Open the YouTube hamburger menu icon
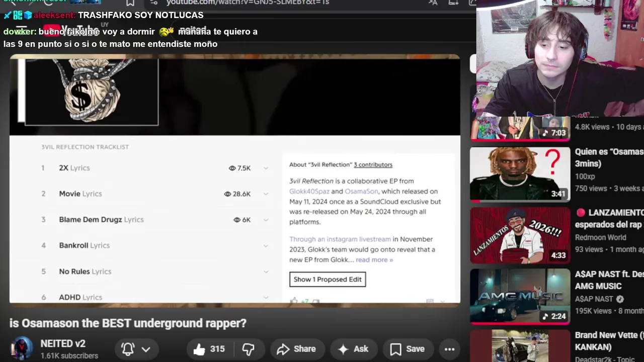This screenshot has height=362, width=644. coord(21,30)
